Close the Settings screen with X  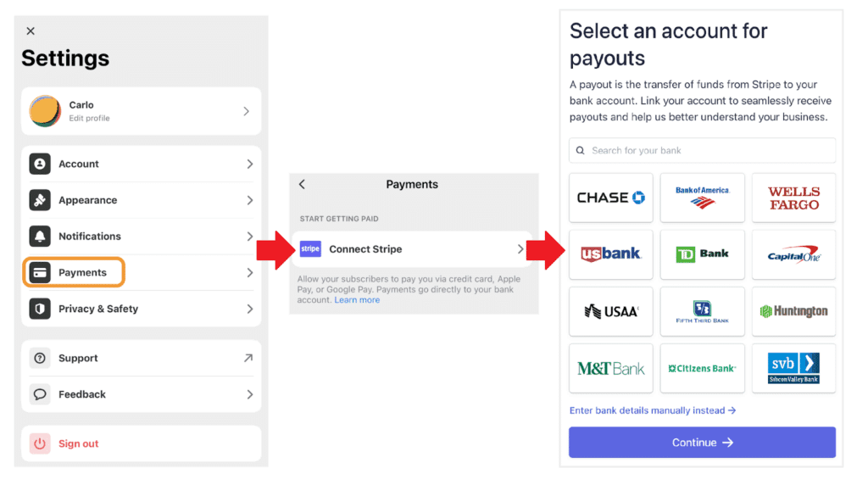pos(31,31)
